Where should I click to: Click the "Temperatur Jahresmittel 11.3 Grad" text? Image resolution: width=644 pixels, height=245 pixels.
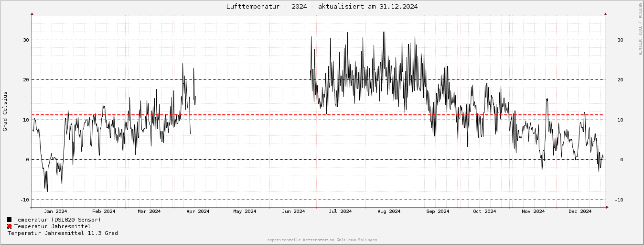click(x=63, y=233)
